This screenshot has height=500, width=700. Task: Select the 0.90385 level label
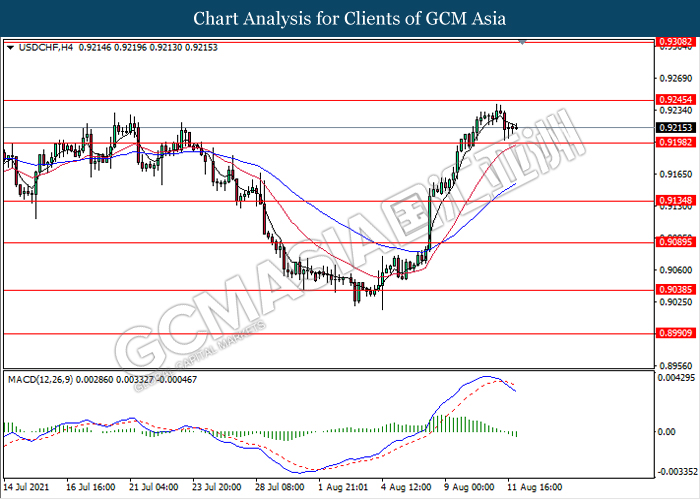point(676,290)
